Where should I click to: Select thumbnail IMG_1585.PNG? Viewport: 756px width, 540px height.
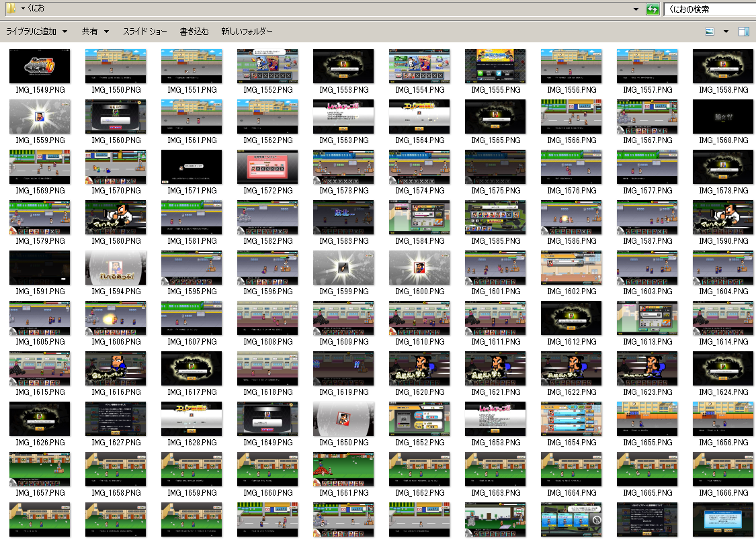(495, 217)
